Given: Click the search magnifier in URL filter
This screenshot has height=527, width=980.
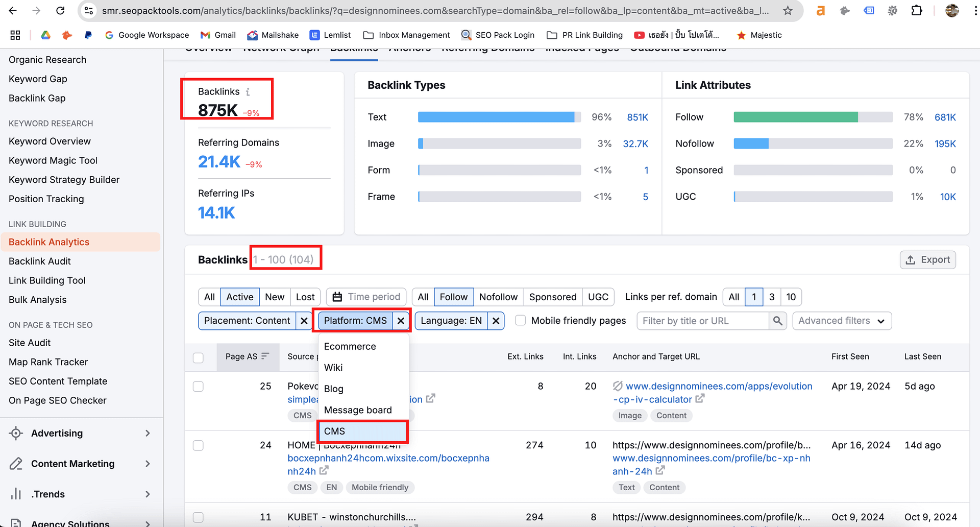Looking at the screenshot, I should click(x=777, y=321).
